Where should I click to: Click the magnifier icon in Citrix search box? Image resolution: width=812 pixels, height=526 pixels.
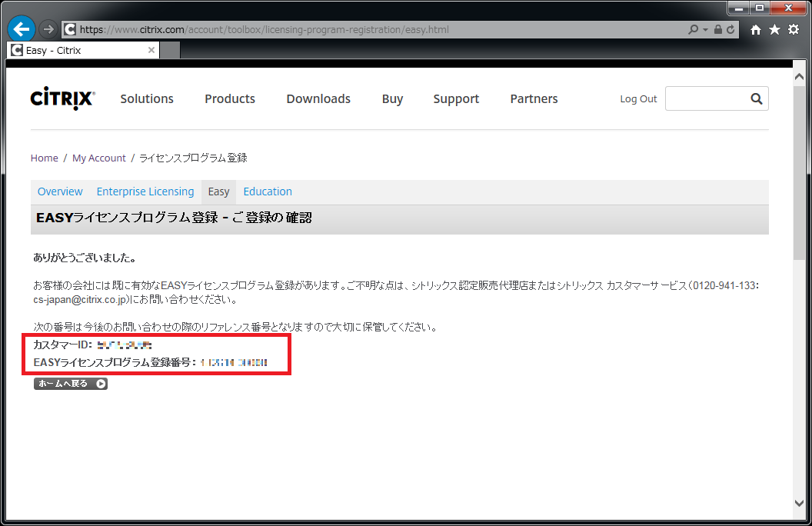(756, 98)
